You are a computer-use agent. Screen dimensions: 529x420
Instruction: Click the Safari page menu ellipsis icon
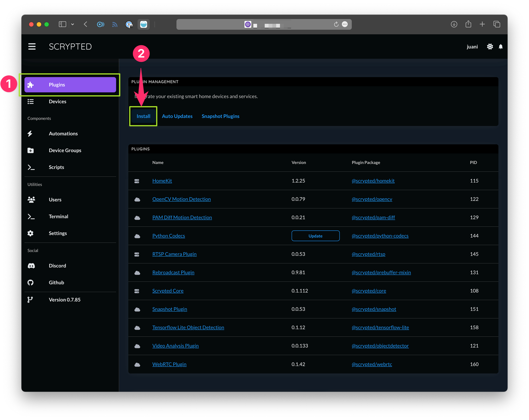coord(345,24)
